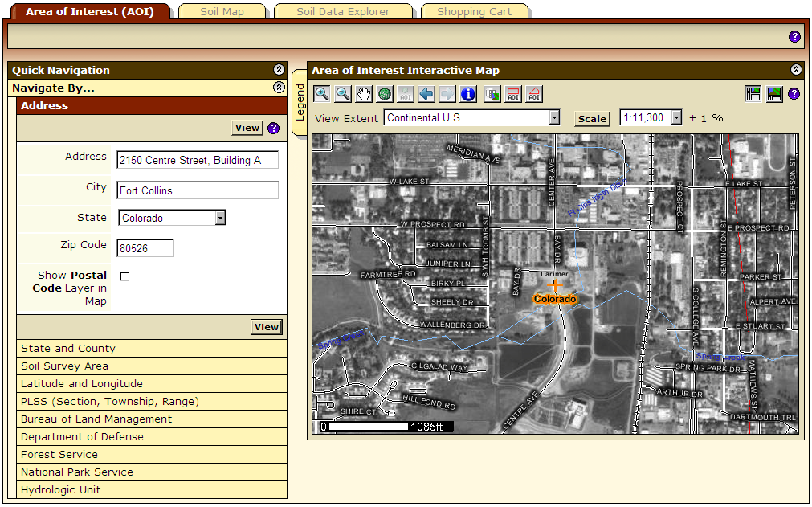Click the grayed next extent arrow
Screen dimensions: 812x507
(x=447, y=94)
